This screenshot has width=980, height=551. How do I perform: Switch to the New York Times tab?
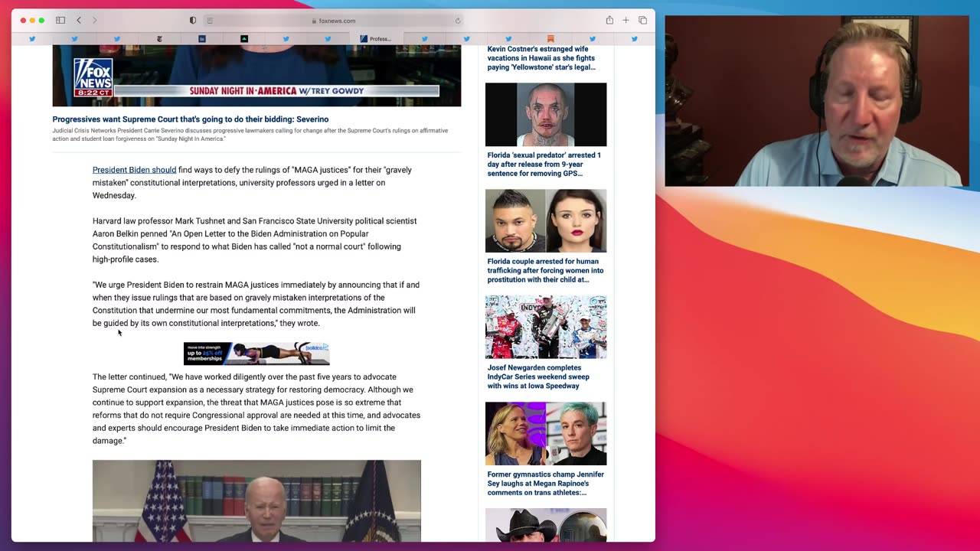tap(159, 39)
